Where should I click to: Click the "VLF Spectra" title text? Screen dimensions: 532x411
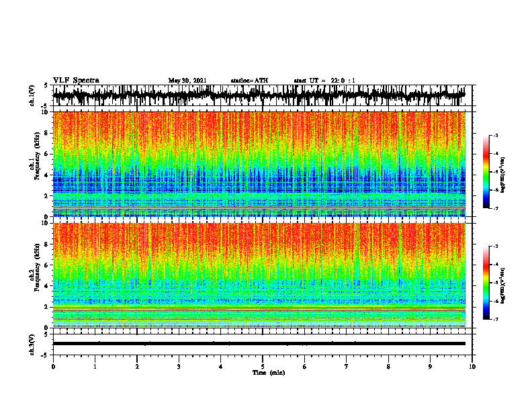[x=76, y=81]
